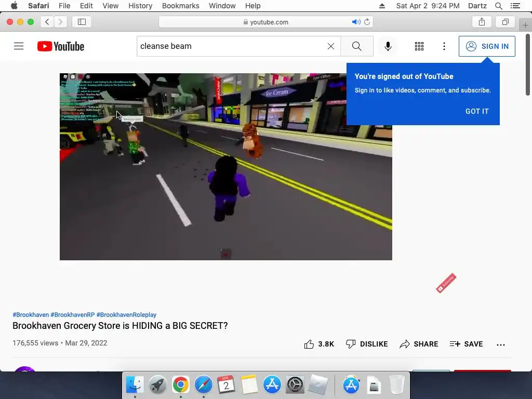The height and width of the screenshot is (399, 532).
Task: Open the three-dot settings menu in the header
Action: coord(444,46)
